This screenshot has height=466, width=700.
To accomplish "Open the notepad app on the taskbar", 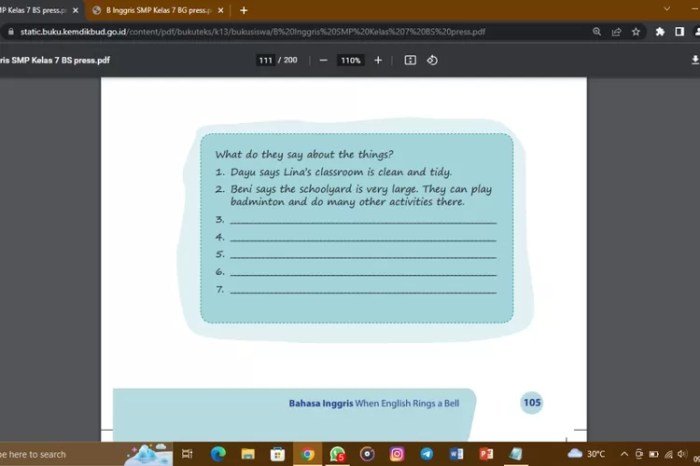I will [x=516, y=454].
